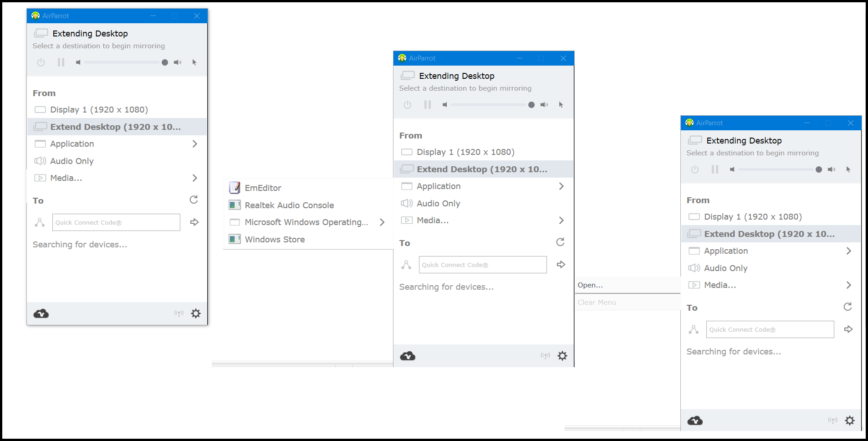Refresh the device list in left AirParrot window
Screen dimensions: 868x441
pos(194,200)
